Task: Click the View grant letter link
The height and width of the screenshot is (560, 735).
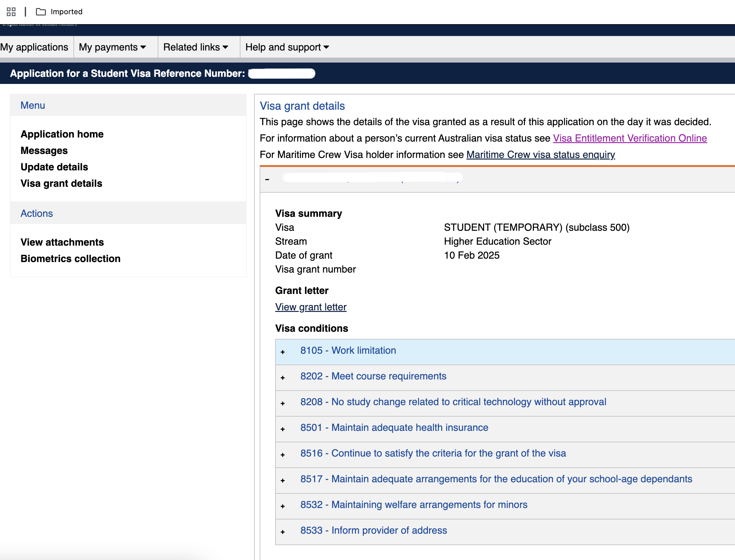Action: 311,307
